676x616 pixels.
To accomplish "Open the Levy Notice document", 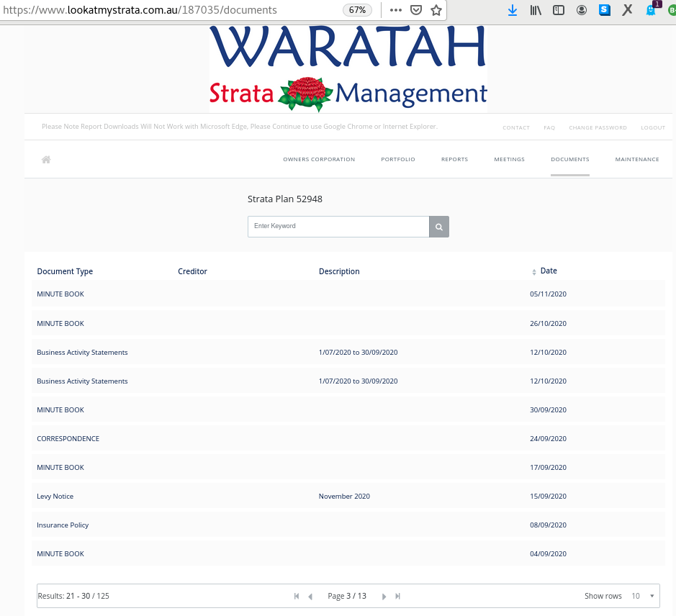I will 348,497.
